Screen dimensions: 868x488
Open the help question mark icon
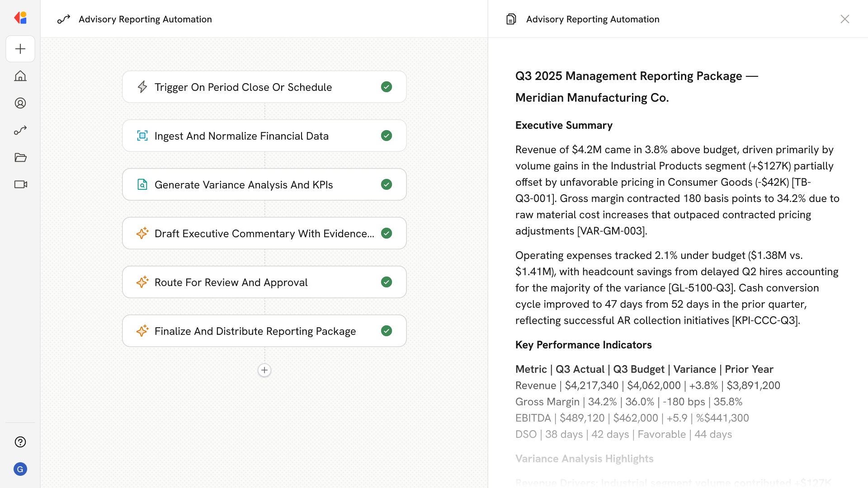pos(20,442)
